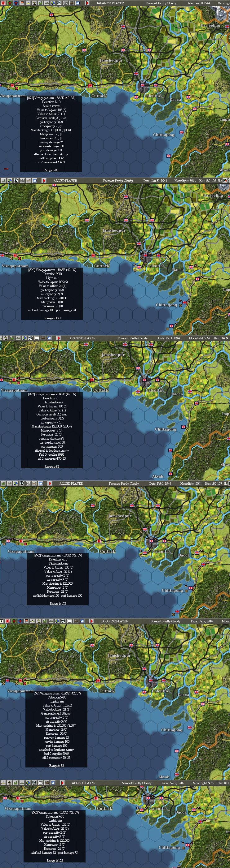Click the red arrow icon in the Jan 31 toolbar
This screenshot has width=230, height=868.
click(x=44, y=181)
